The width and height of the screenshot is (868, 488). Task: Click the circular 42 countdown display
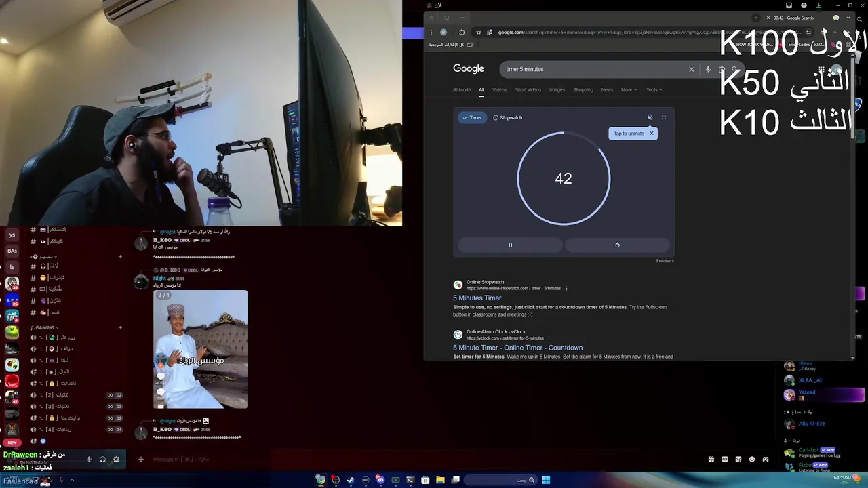tap(564, 178)
